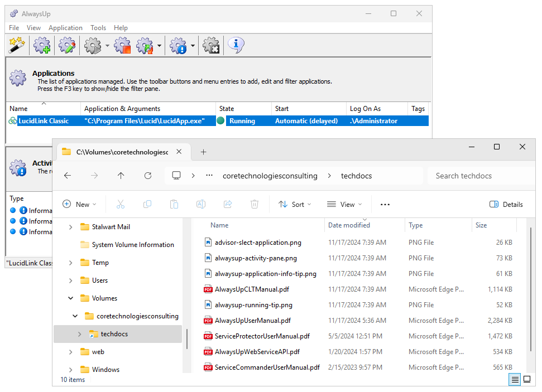Expand the techdocs folder in tree
Image resolution: width=542 pixels, height=392 pixels.
[79, 334]
